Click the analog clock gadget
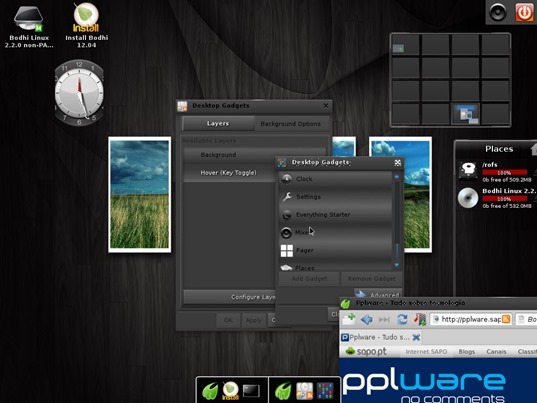 click(x=79, y=92)
